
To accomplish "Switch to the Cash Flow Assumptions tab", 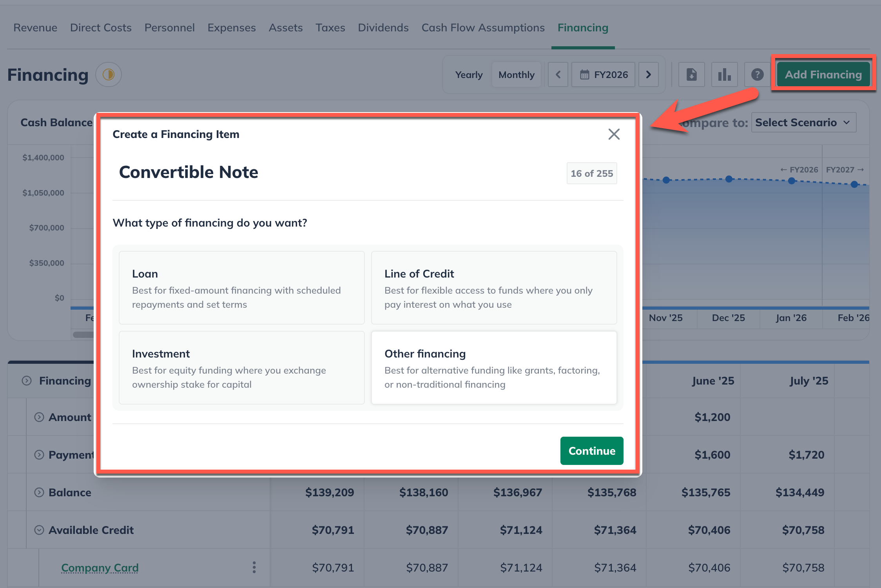I will pyautogui.click(x=483, y=28).
